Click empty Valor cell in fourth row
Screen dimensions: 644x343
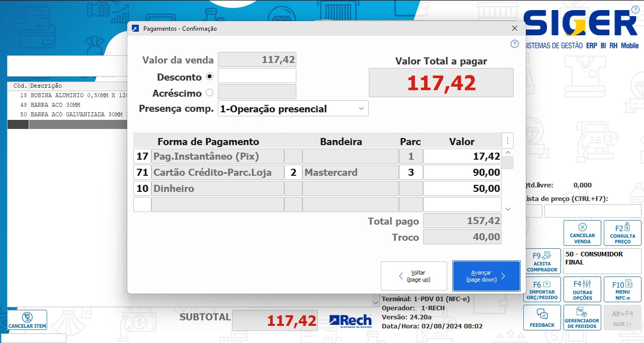point(462,204)
